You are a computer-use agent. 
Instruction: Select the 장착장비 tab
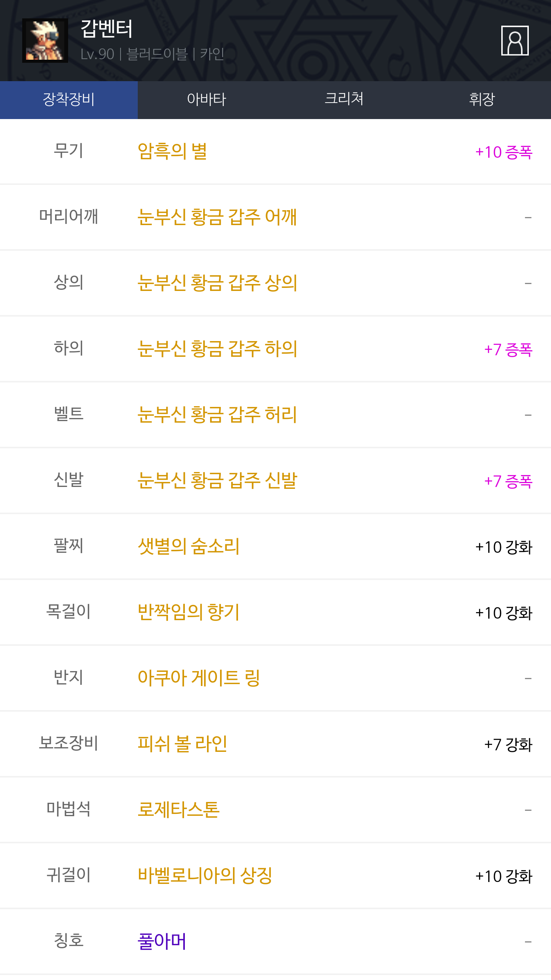click(x=69, y=100)
